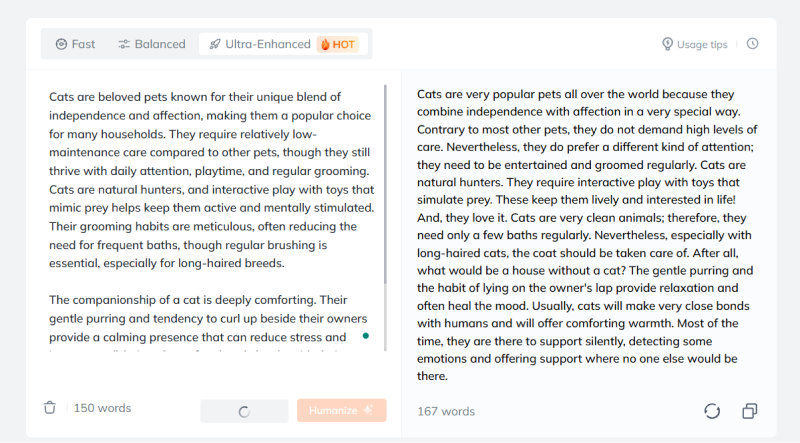Regenerate output with the refresh icon
This screenshot has width=800, height=443.
pos(713,411)
